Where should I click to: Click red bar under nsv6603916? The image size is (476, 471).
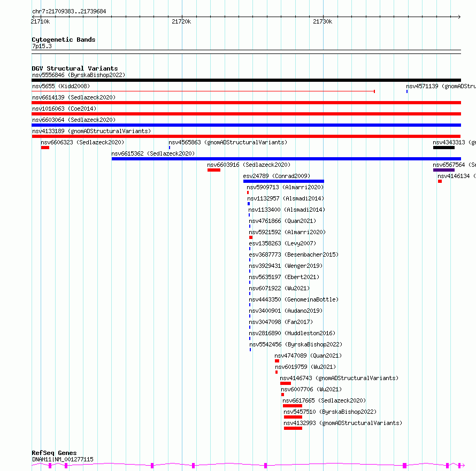click(x=214, y=170)
